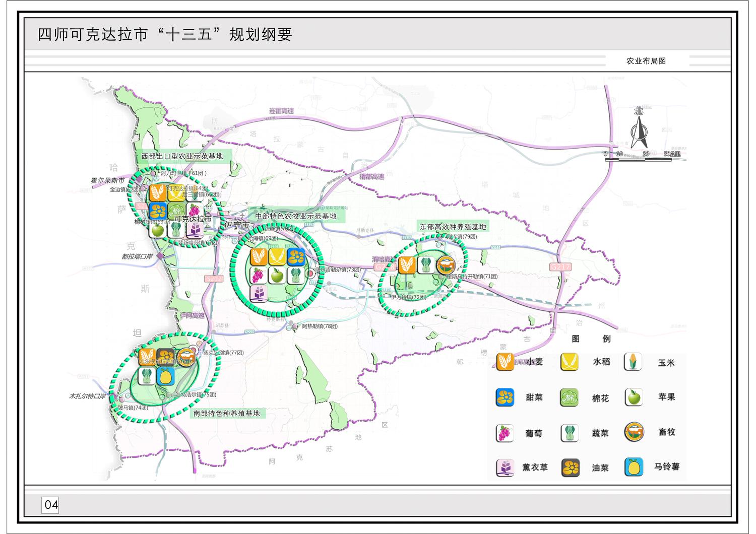
Task: Click the 东部高效种养殖基地 label
Action: (453, 227)
